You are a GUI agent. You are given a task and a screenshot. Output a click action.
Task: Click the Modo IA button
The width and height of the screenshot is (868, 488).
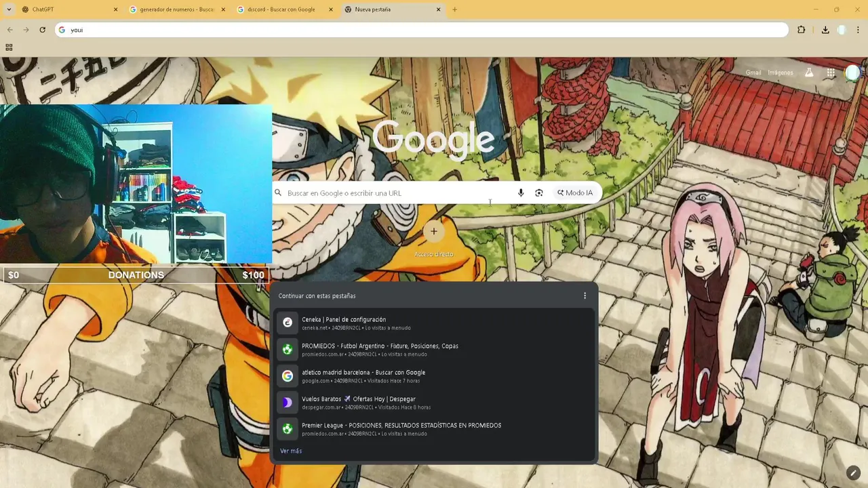(575, 193)
